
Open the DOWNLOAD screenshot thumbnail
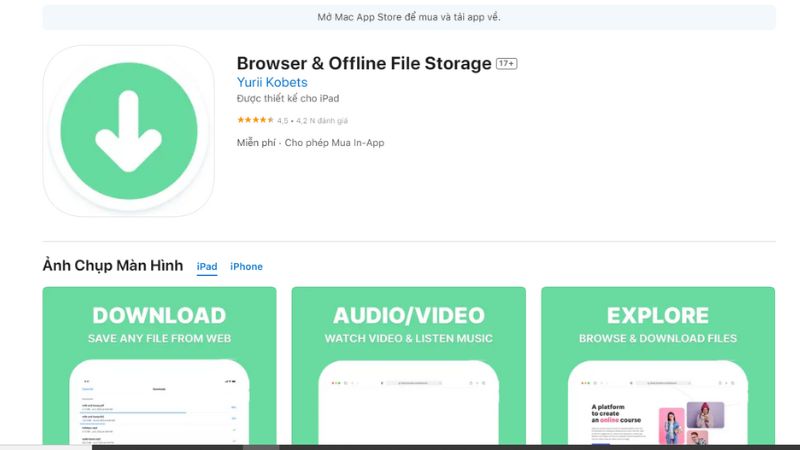[159, 366]
